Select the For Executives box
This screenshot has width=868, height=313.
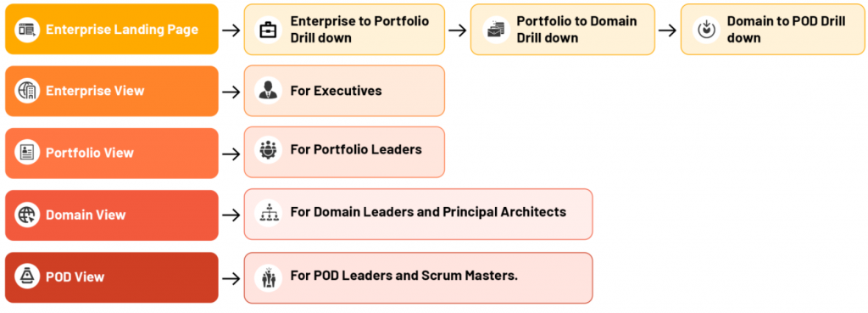344,91
